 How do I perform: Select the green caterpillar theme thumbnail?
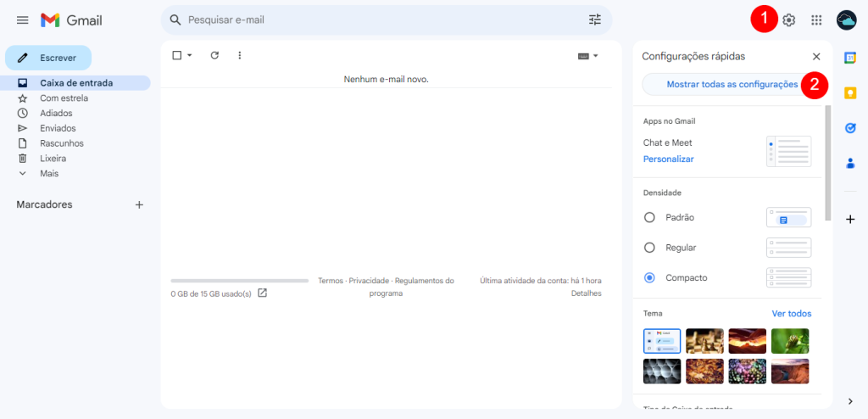coord(790,341)
